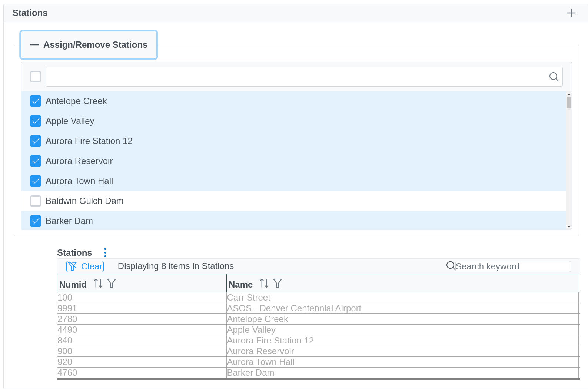Uncheck the Aurora Reservoir checkbox
The height and width of the screenshot is (389, 588).
36,161
